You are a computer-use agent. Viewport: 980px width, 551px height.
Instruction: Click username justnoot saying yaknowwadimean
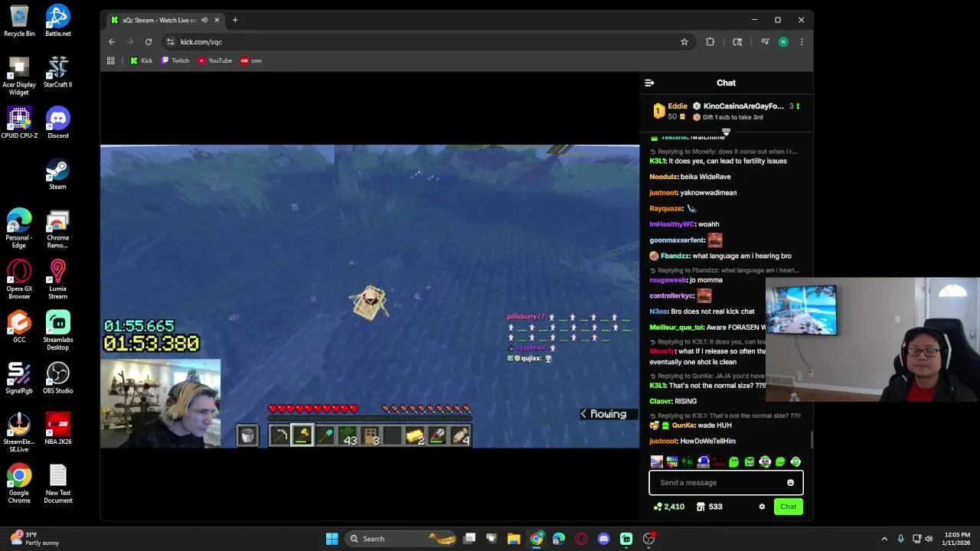point(663,193)
